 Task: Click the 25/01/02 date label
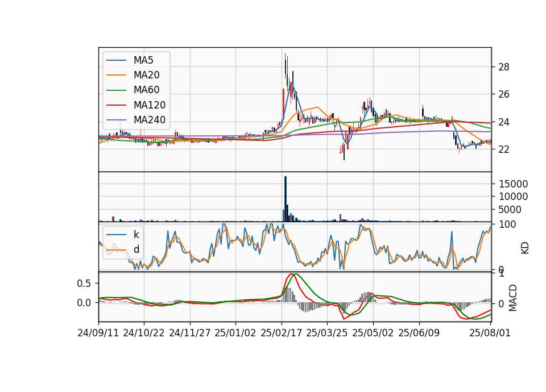(235, 333)
